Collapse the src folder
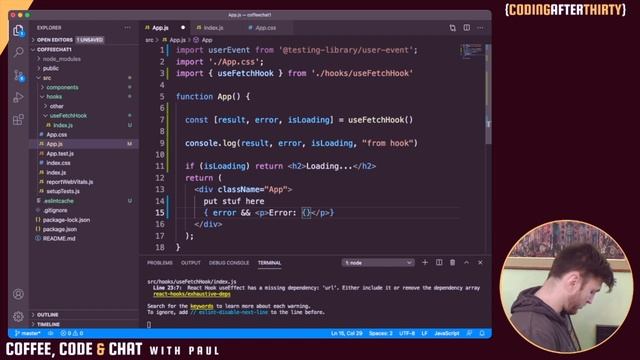Image resolution: width=640 pixels, height=360 pixels. point(47,78)
